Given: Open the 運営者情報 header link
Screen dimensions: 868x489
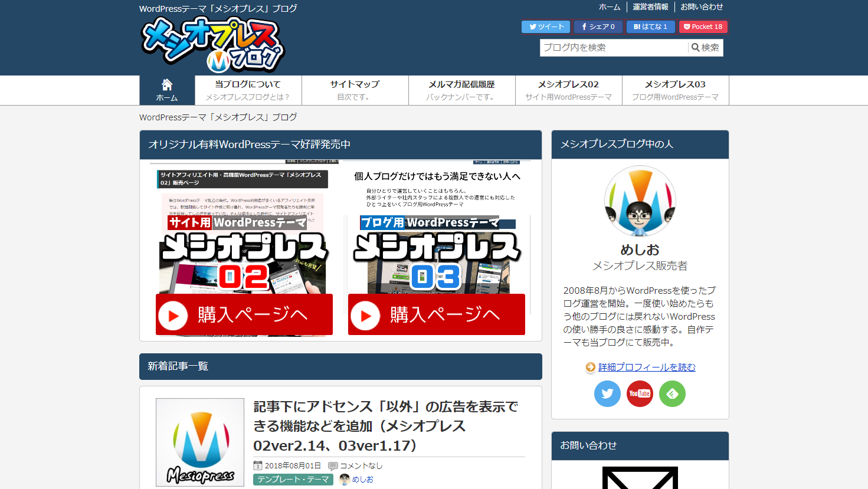Looking at the screenshot, I should pyautogui.click(x=650, y=7).
